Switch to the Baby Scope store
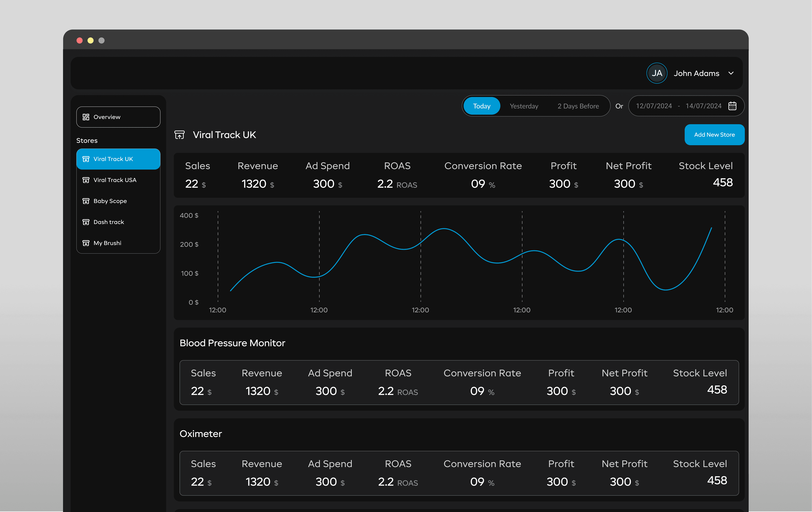This screenshot has height=512, width=812. [x=118, y=201]
